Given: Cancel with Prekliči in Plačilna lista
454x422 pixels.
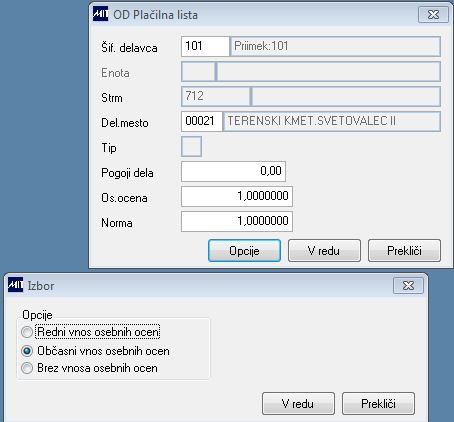Looking at the screenshot, I should click(x=404, y=250).
